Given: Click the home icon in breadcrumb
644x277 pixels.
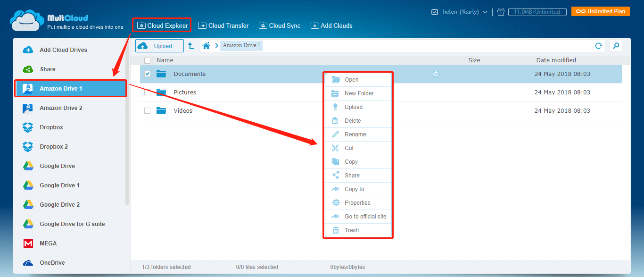Looking at the screenshot, I should click(x=206, y=46).
